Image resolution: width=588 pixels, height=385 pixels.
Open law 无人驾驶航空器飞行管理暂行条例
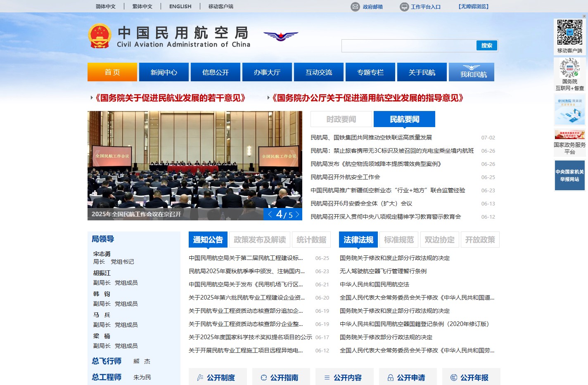point(383,271)
